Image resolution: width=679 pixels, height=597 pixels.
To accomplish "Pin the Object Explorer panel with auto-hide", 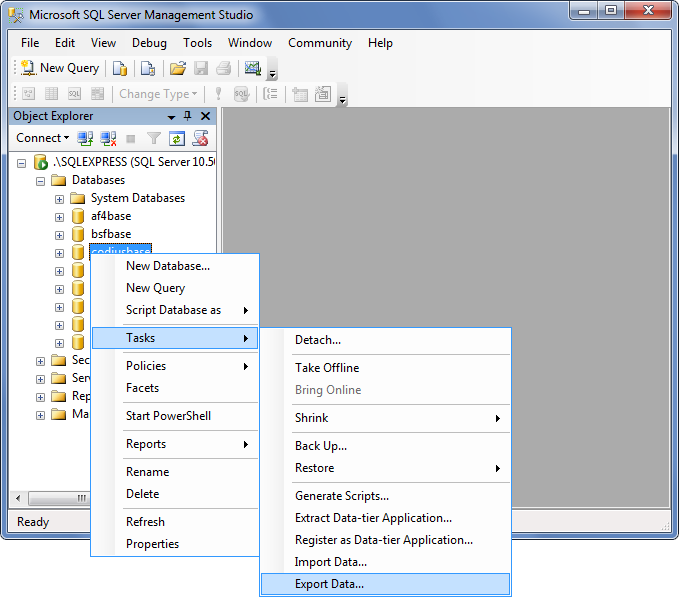I will click(187, 116).
